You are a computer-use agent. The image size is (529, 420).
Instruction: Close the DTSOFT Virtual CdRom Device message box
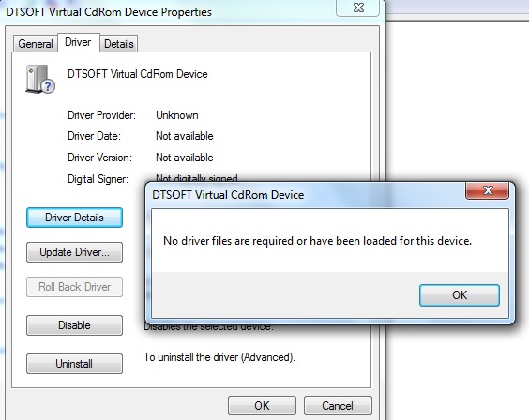point(487,190)
